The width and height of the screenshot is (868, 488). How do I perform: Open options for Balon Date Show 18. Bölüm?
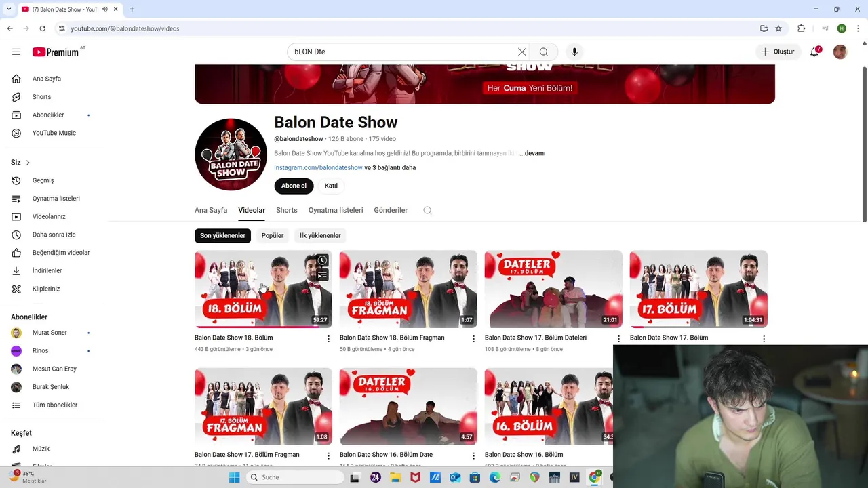(328, 338)
